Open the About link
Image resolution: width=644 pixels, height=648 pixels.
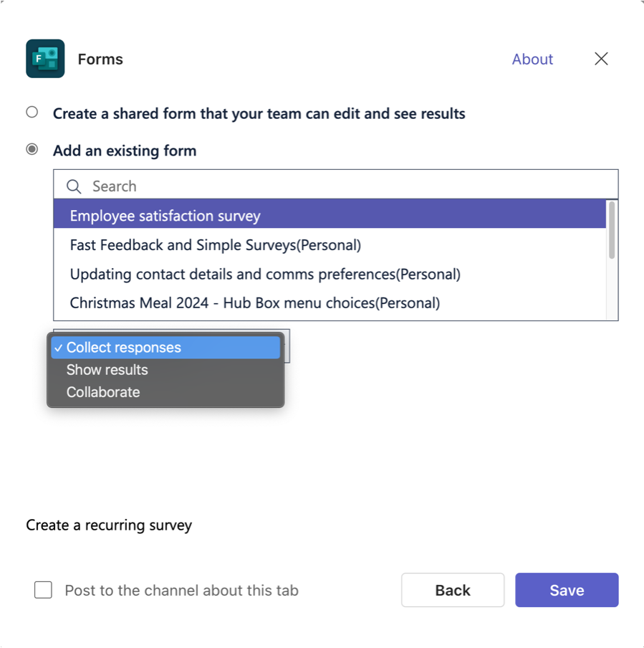pyautogui.click(x=532, y=59)
